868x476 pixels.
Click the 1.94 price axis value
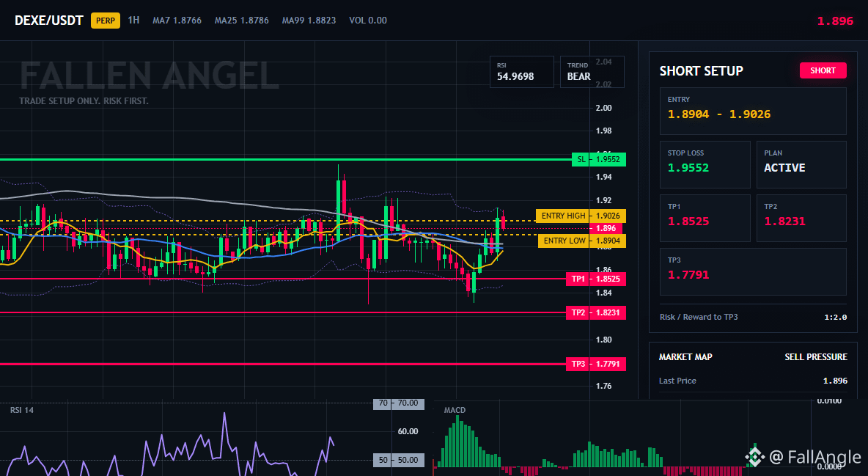[603, 177]
